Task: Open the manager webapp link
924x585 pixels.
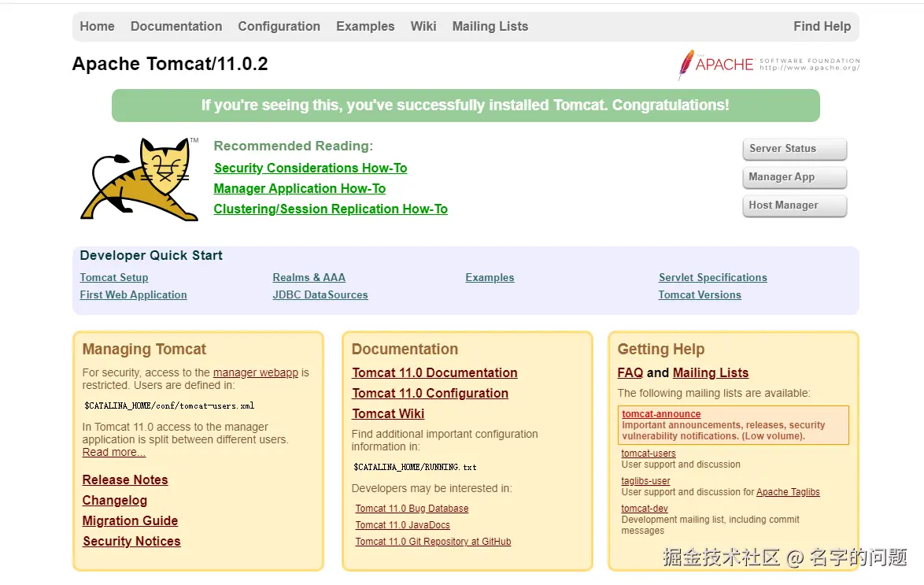Action: click(255, 372)
